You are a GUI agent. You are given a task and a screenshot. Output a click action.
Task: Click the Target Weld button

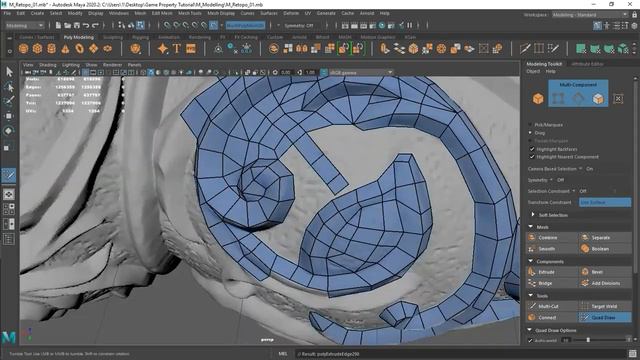(x=605, y=306)
